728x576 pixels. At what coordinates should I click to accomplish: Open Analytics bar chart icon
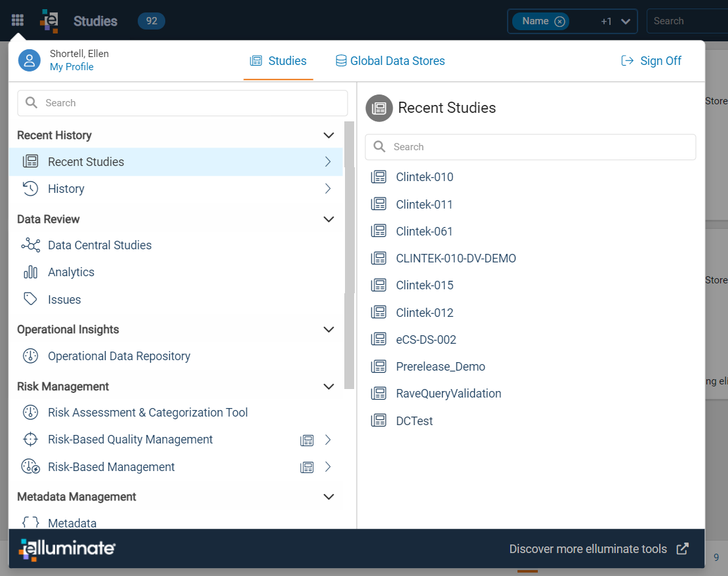[31, 272]
